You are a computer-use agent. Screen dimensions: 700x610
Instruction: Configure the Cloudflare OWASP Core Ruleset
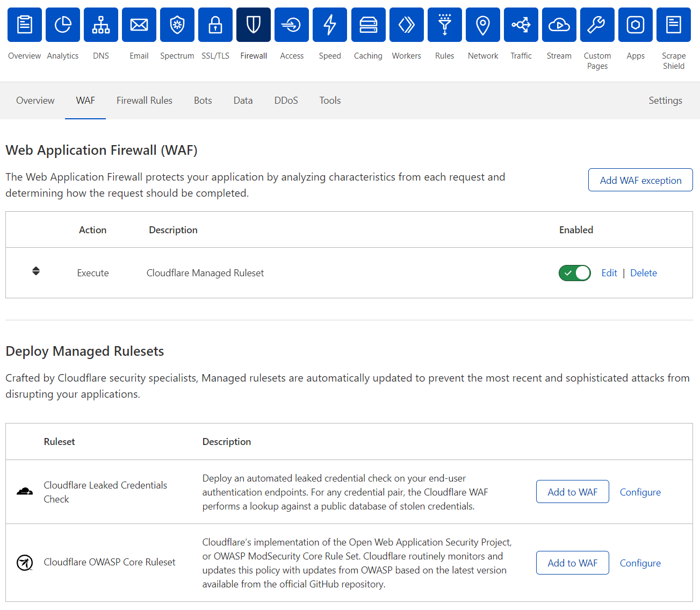pyautogui.click(x=640, y=563)
